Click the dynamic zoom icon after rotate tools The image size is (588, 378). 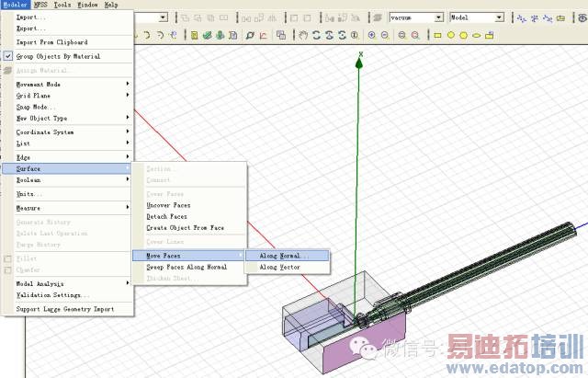pos(355,35)
